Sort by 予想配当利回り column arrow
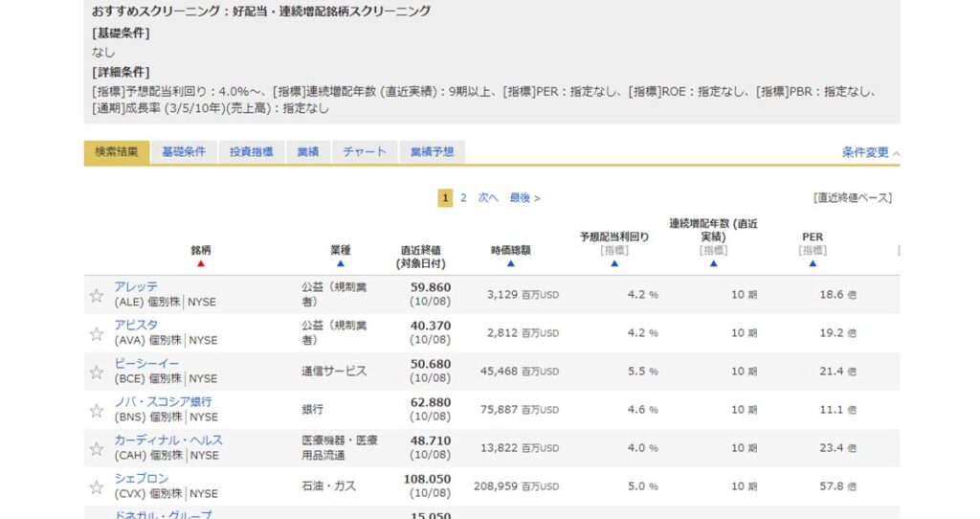The height and width of the screenshot is (519, 980). pos(614,264)
